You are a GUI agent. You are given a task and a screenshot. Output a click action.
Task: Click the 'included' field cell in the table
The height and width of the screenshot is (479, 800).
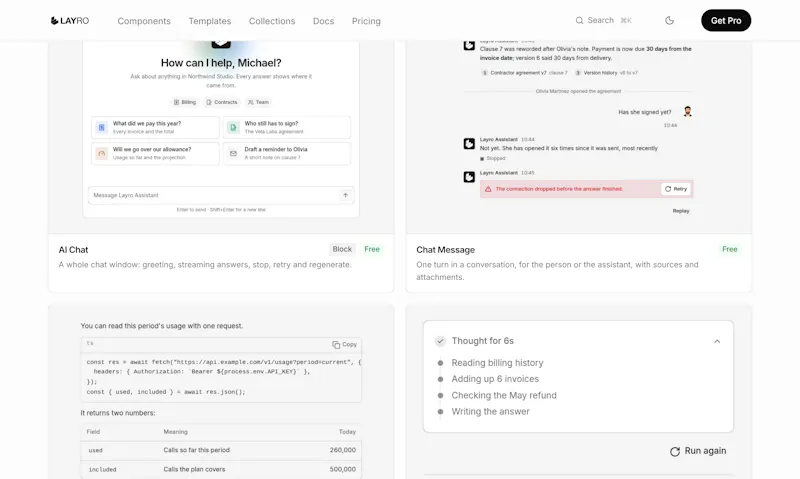(x=103, y=469)
